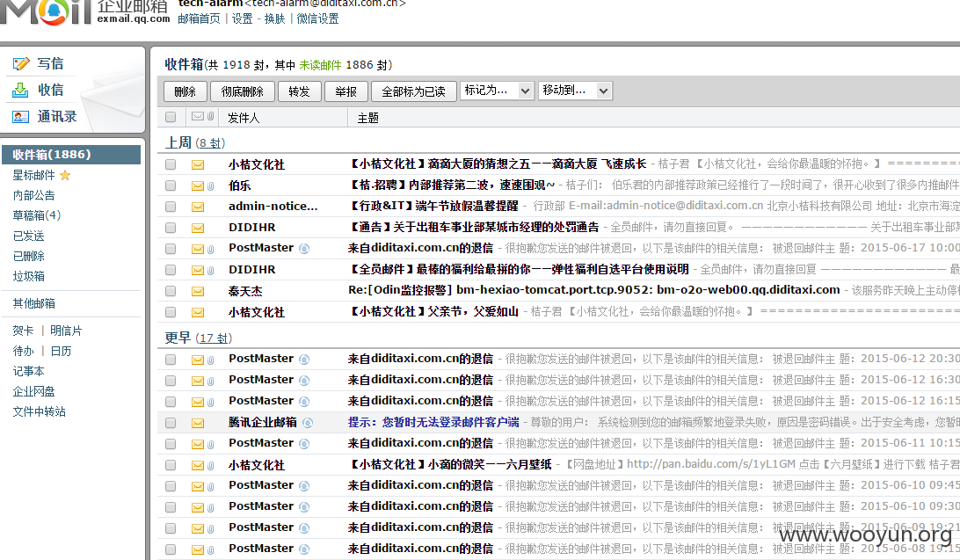Open 文件中转站 in sidebar
The image size is (960, 560).
pos(40,412)
